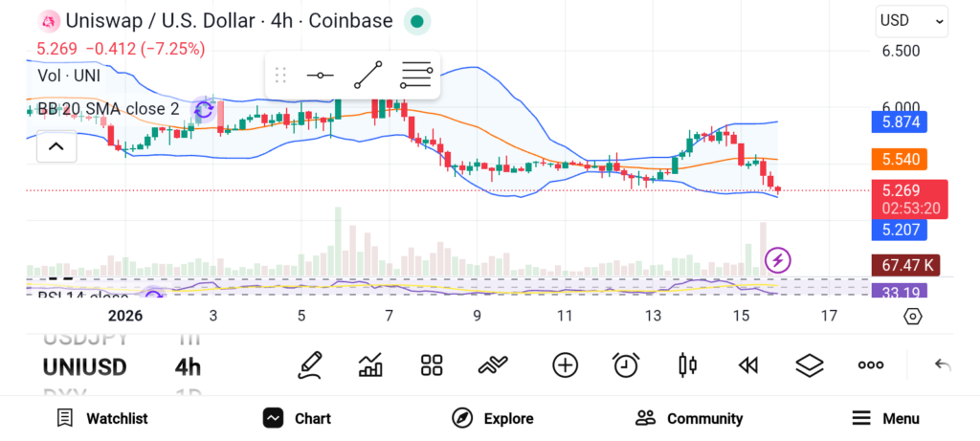
Task: Open the object tree layers icon
Action: point(810,365)
